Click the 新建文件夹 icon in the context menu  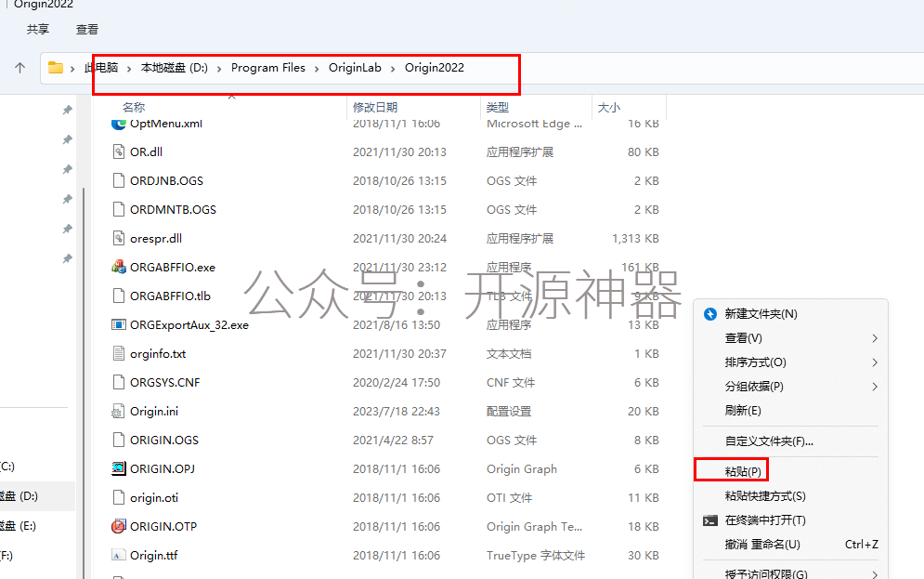710,314
